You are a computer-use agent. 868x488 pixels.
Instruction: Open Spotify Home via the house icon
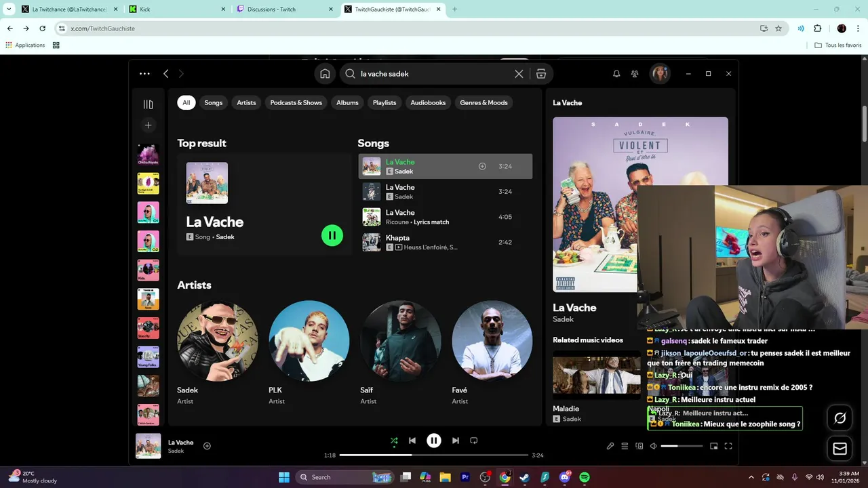(x=325, y=74)
